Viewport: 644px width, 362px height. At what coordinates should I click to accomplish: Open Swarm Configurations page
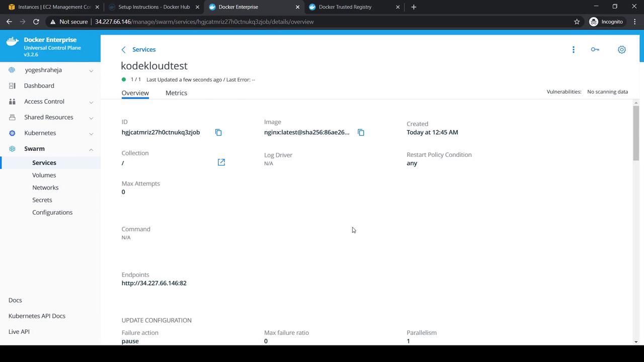tap(52, 212)
